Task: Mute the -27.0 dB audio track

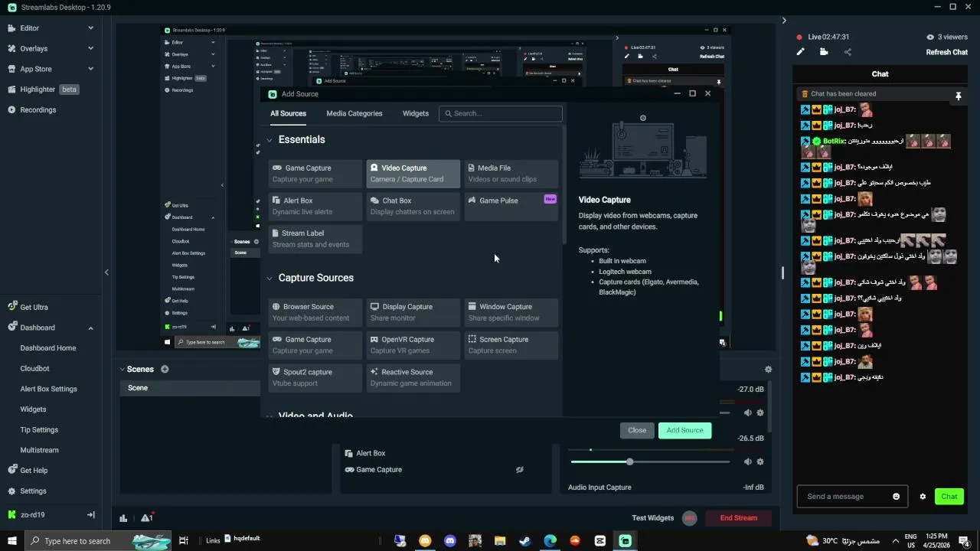Action: tap(747, 412)
